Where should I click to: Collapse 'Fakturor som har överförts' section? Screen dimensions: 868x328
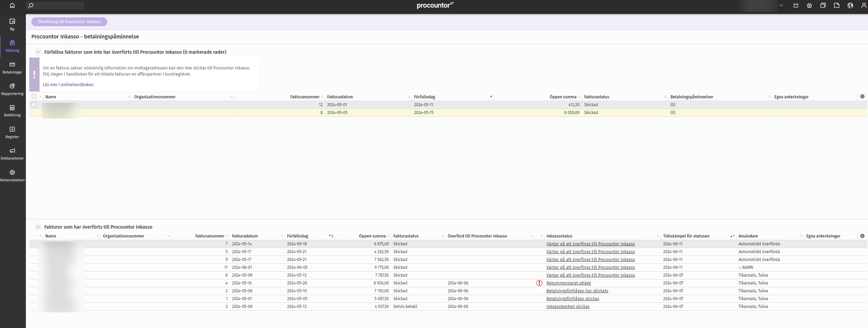tap(38, 227)
